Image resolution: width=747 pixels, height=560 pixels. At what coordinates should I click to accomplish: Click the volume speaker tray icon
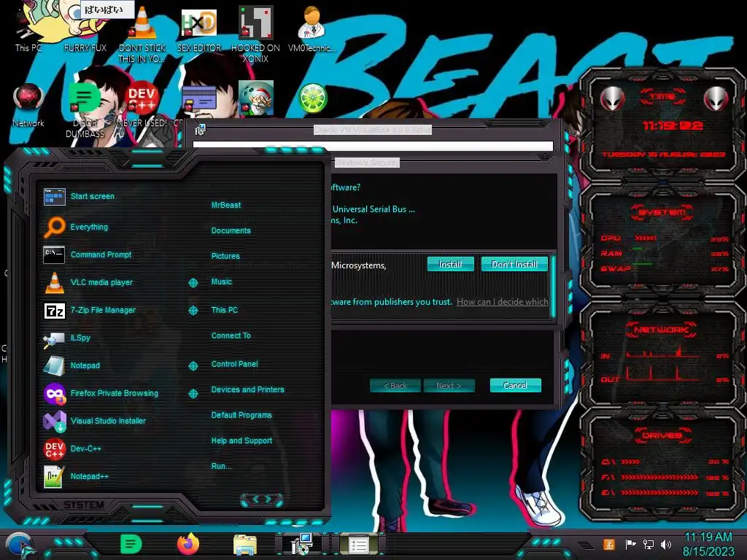click(x=666, y=544)
